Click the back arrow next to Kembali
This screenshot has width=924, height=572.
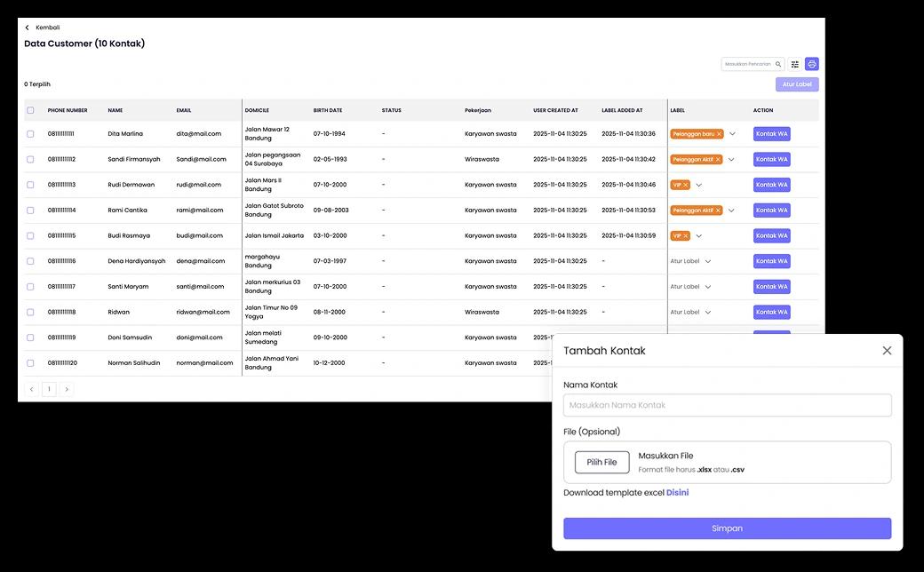27,28
